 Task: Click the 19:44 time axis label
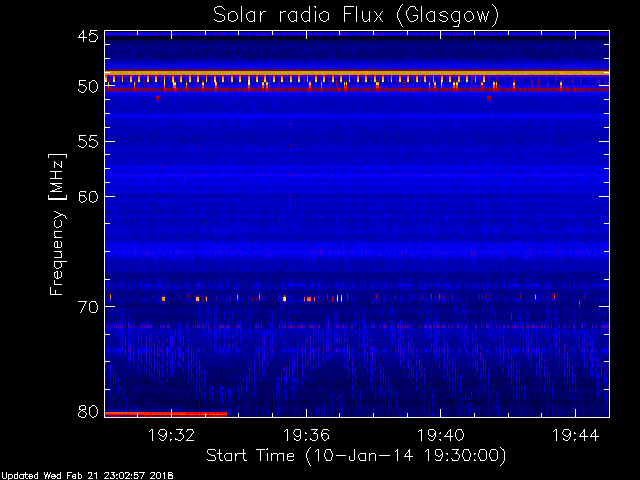576,435
